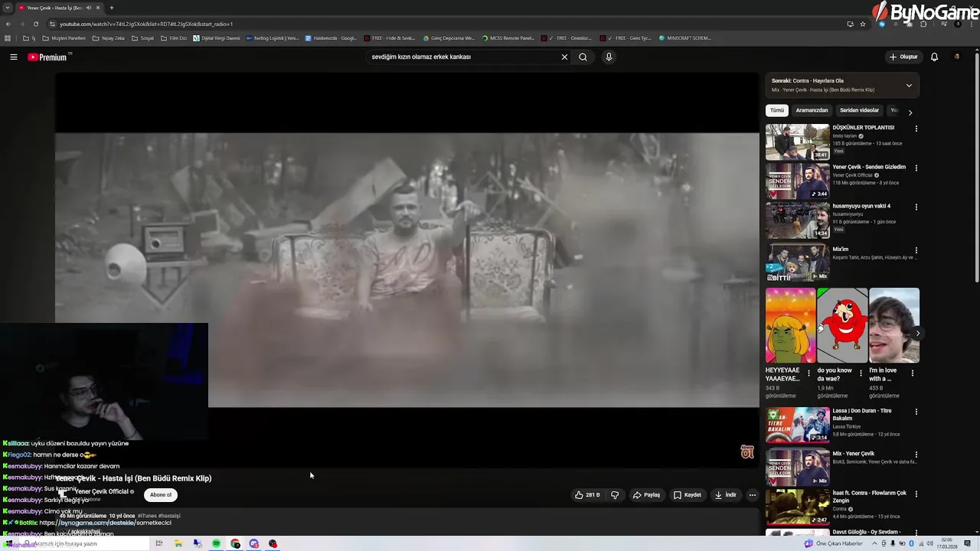
Task: Click the İndir download button
Action: point(725,495)
